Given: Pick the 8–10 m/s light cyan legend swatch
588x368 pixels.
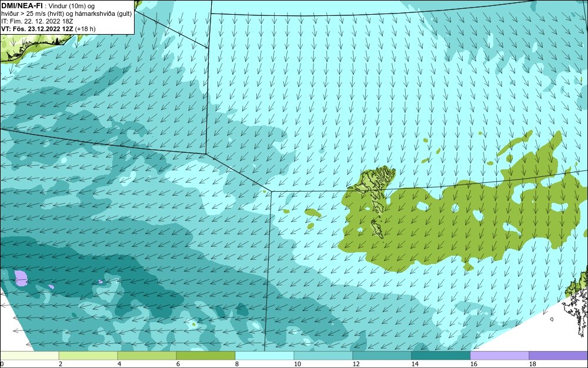Looking at the screenshot, I should coord(265,356).
